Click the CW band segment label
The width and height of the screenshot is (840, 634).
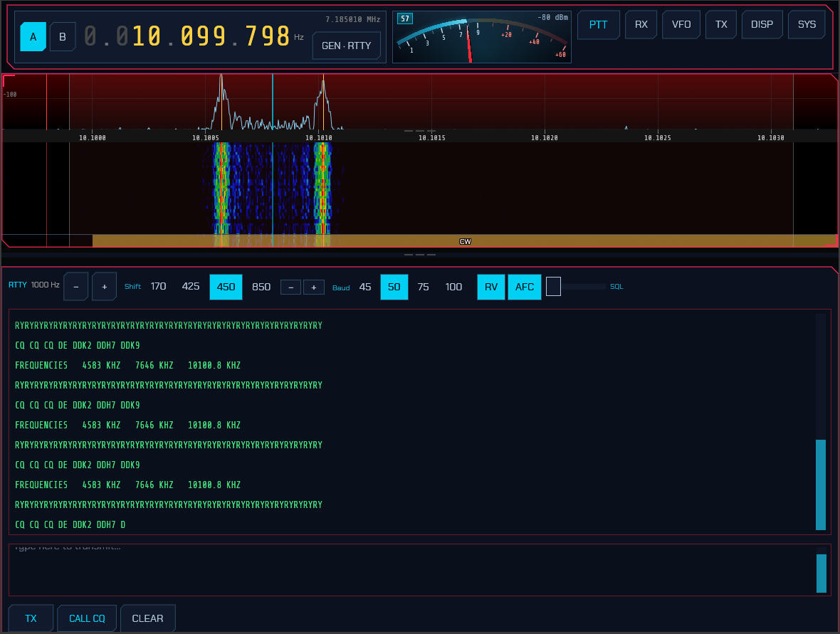pyautogui.click(x=465, y=241)
